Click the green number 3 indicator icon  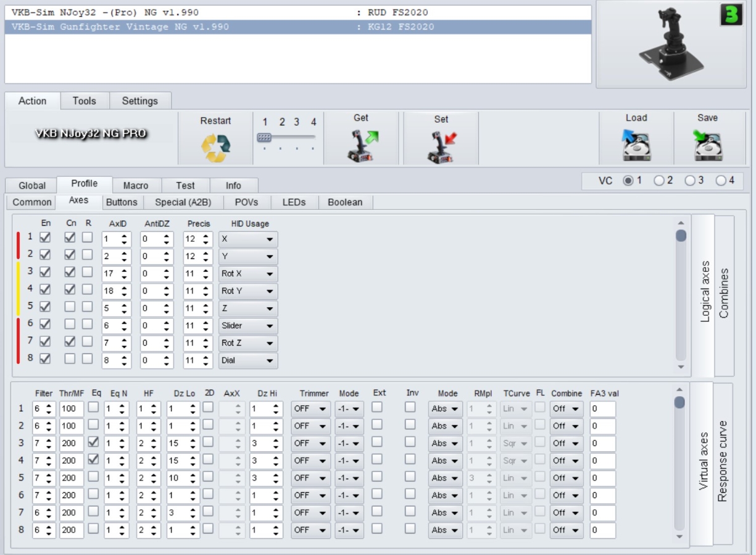[731, 15]
